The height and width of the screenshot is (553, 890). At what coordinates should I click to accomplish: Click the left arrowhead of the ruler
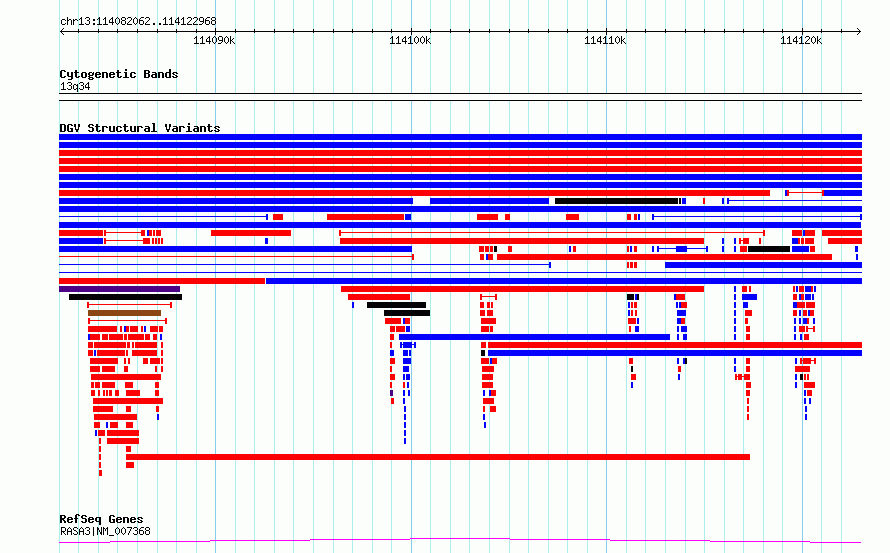[62, 31]
